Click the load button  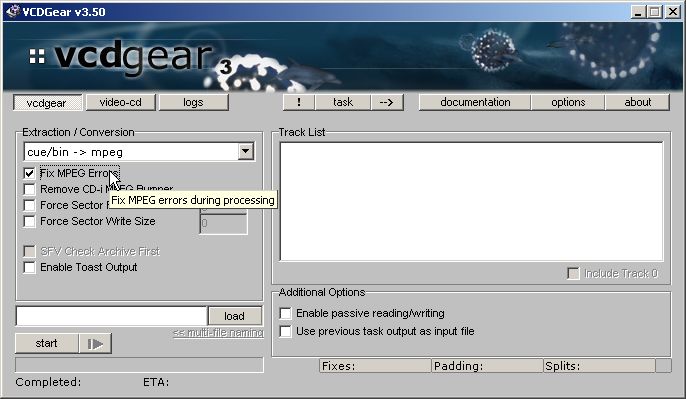tap(235, 316)
